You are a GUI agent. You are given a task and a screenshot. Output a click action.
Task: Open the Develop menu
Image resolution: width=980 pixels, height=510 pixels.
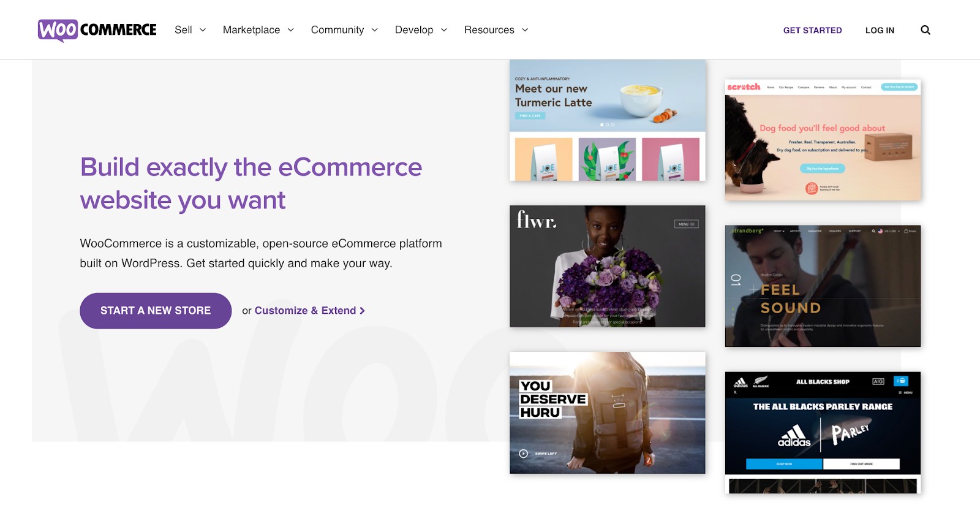point(421,30)
